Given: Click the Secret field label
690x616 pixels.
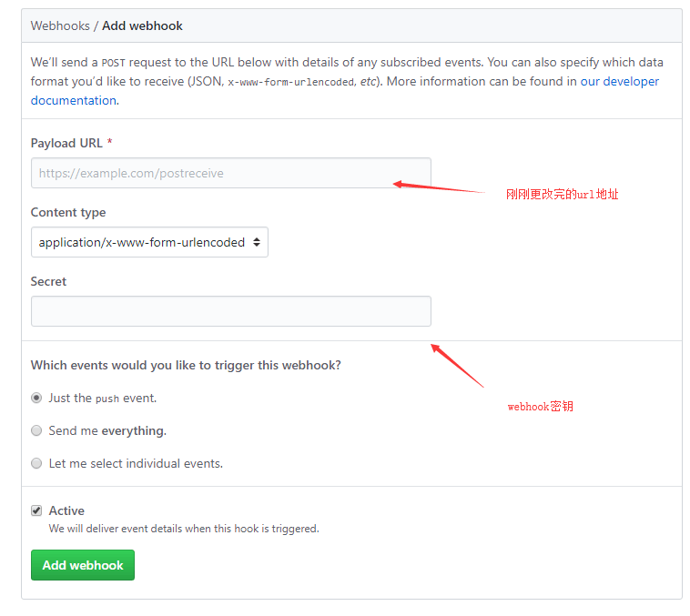Looking at the screenshot, I should pos(48,281).
